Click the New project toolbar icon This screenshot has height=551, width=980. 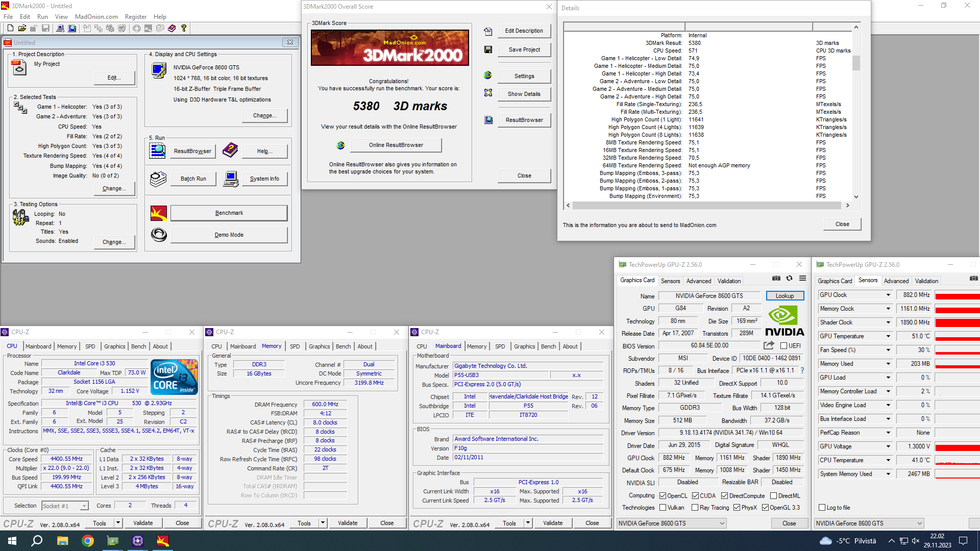pyautogui.click(x=10, y=28)
